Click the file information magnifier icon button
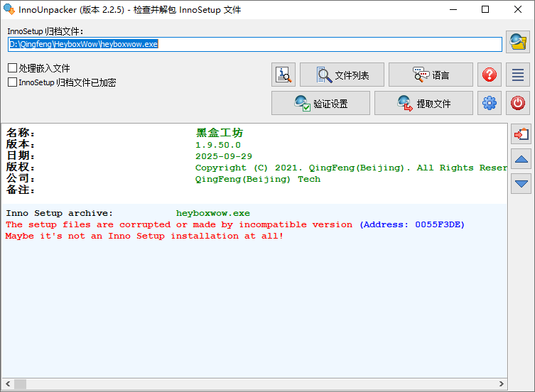Screen dimensions: 535x392 pos(283,75)
